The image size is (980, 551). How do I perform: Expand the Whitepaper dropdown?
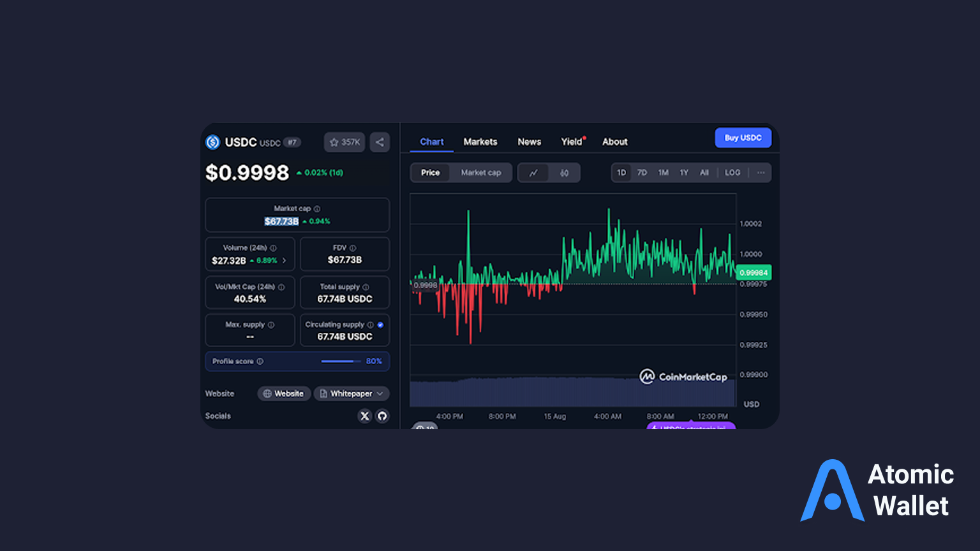352,393
